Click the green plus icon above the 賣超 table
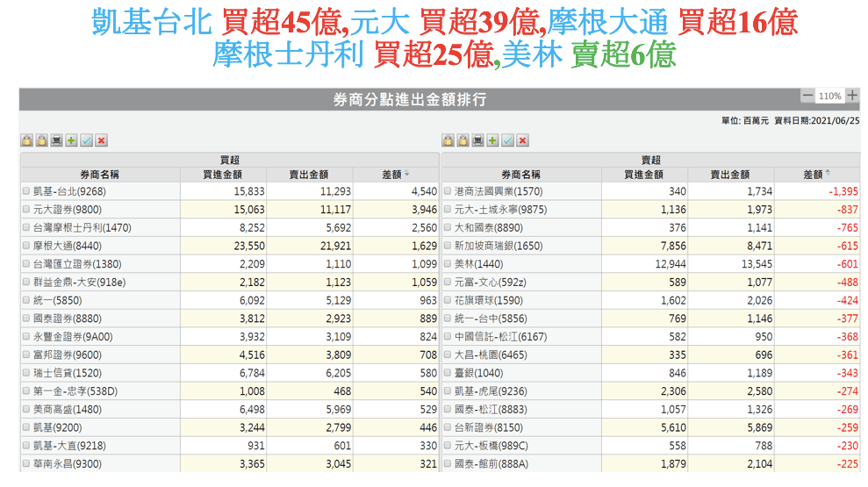Viewport: 868px width, 487px height. (493, 140)
